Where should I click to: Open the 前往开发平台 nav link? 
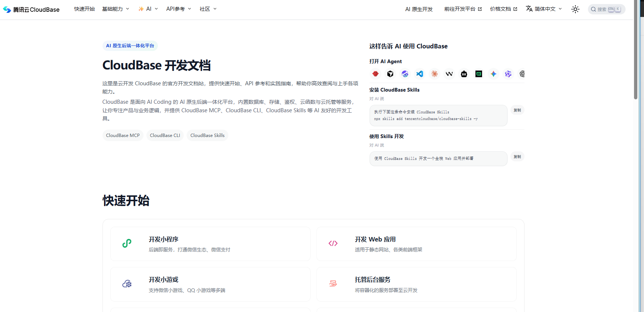[x=463, y=9]
